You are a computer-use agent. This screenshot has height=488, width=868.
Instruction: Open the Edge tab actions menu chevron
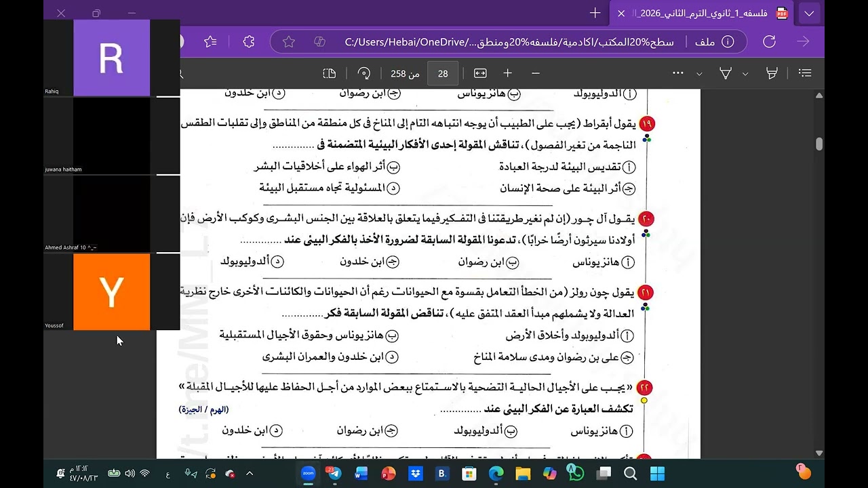coord(809,14)
